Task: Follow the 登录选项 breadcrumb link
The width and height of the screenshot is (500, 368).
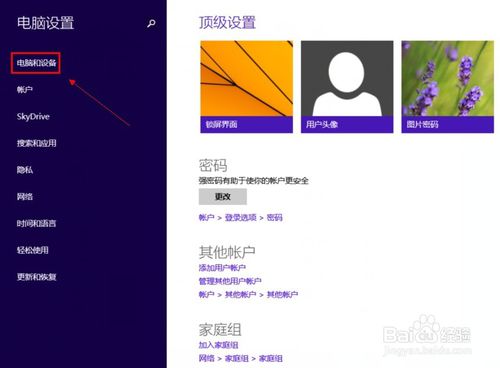Action: tap(241, 218)
